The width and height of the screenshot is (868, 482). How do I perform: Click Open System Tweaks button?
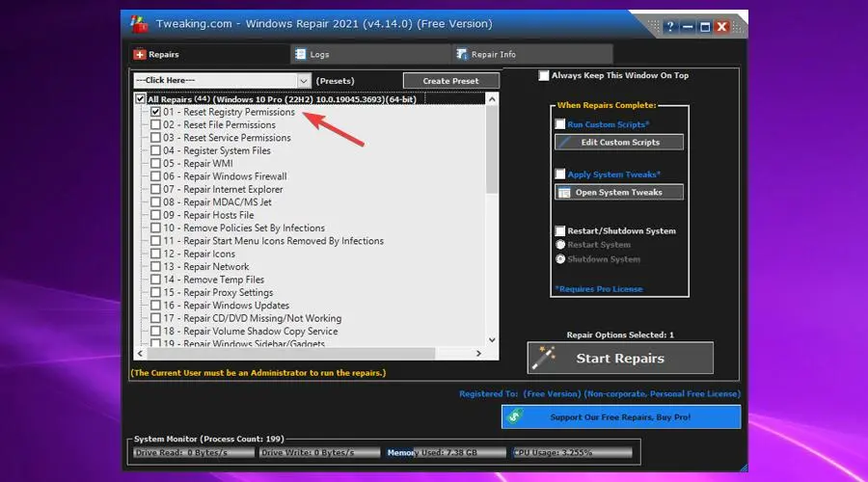click(x=619, y=193)
